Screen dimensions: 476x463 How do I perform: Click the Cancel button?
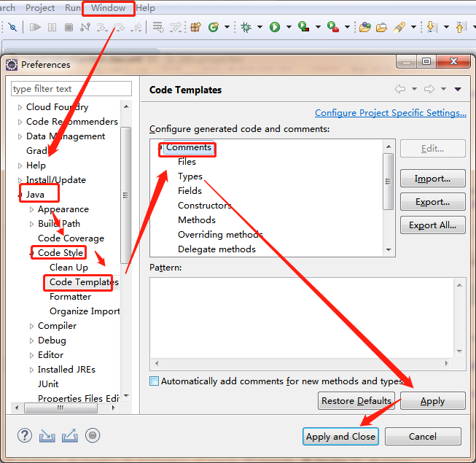pyautogui.click(x=423, y=437)
